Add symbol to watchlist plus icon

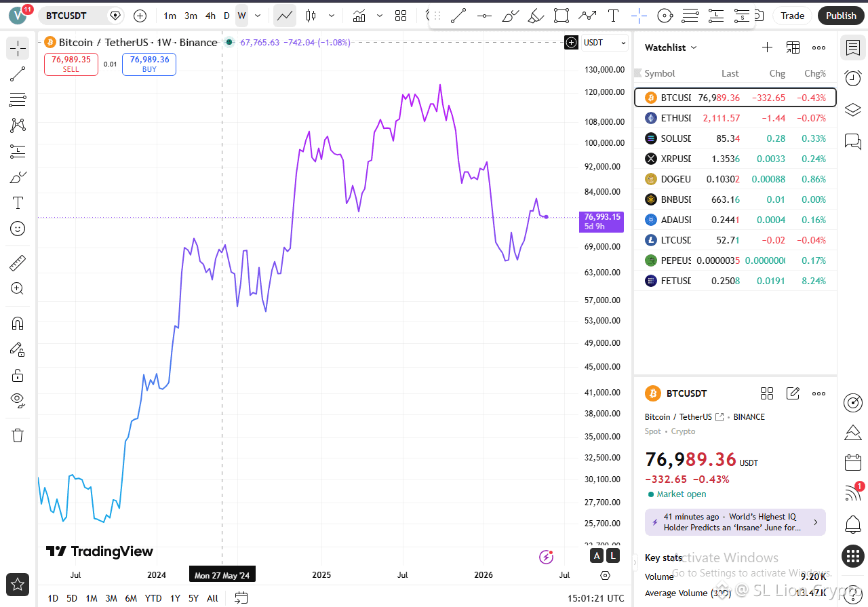[x=767, y=47]
